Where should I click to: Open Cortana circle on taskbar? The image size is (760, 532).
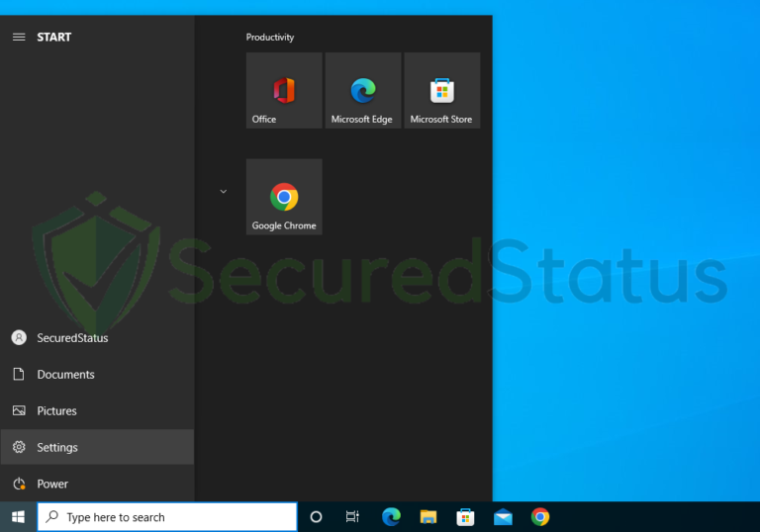tap(316, 517)
